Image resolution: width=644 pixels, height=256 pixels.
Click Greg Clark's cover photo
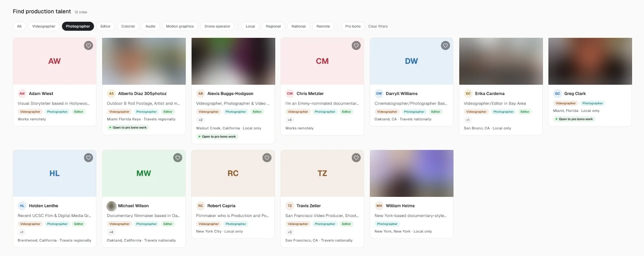click(x=590, y=61)
